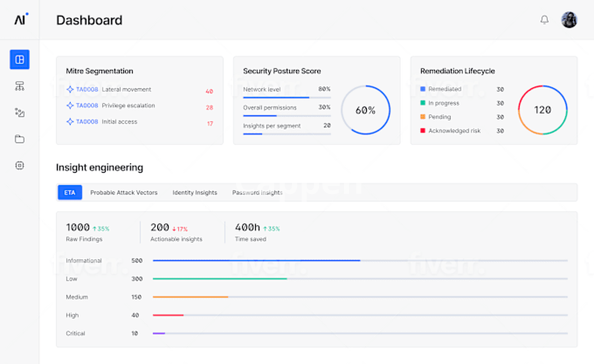The image size is (594, 364).
Task: Switch to Probable Attack Vectors tab
Action: (x=124, y=192)
